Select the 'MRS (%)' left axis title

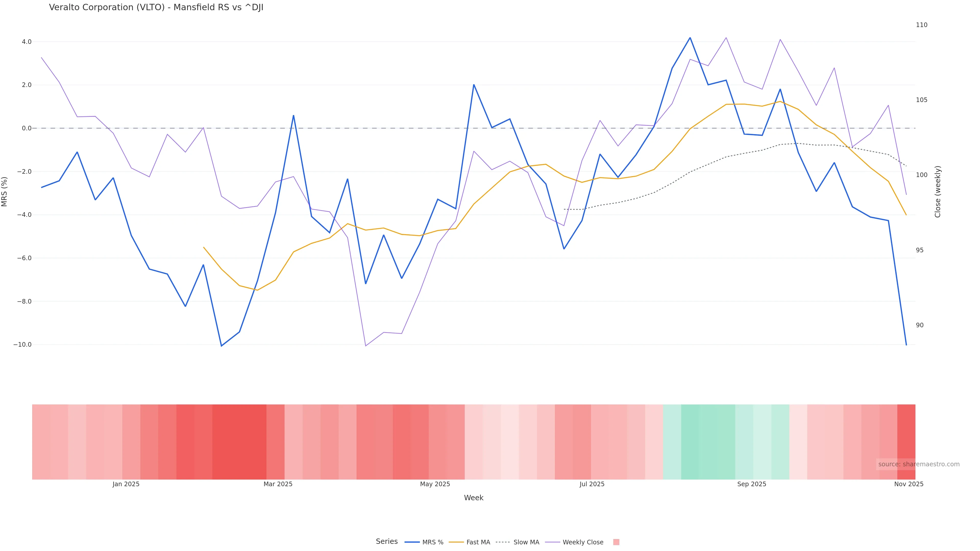[x=5, y=191]
